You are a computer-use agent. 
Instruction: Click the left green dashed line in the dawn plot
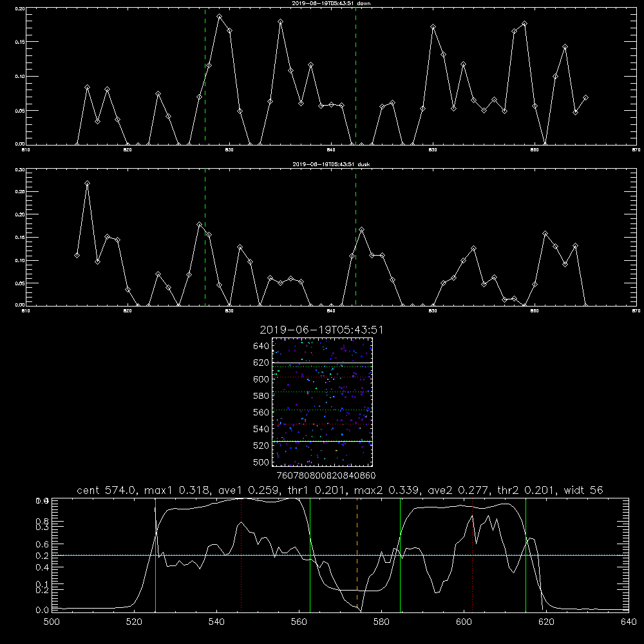[205, 76]
